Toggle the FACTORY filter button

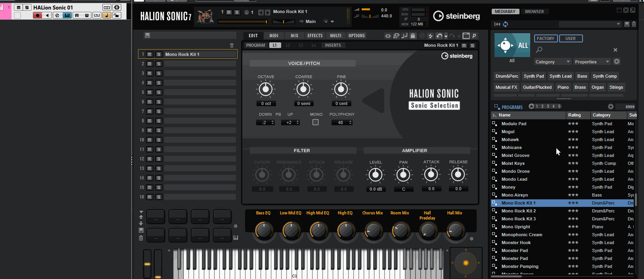[x=546, y=38]
